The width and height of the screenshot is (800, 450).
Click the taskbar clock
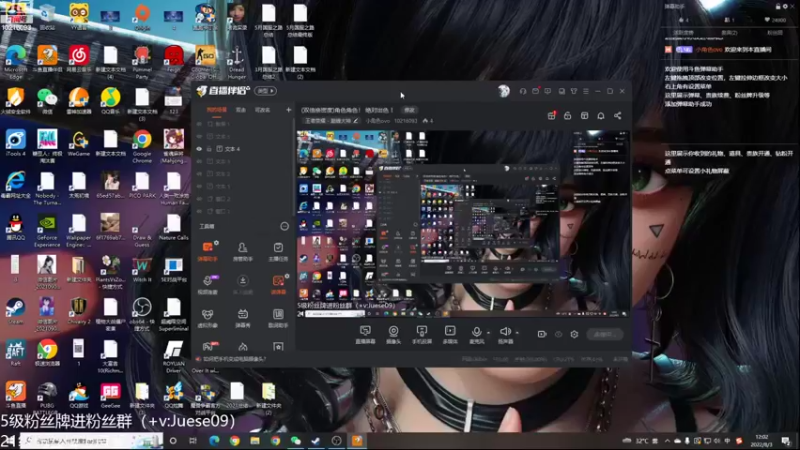762,440
